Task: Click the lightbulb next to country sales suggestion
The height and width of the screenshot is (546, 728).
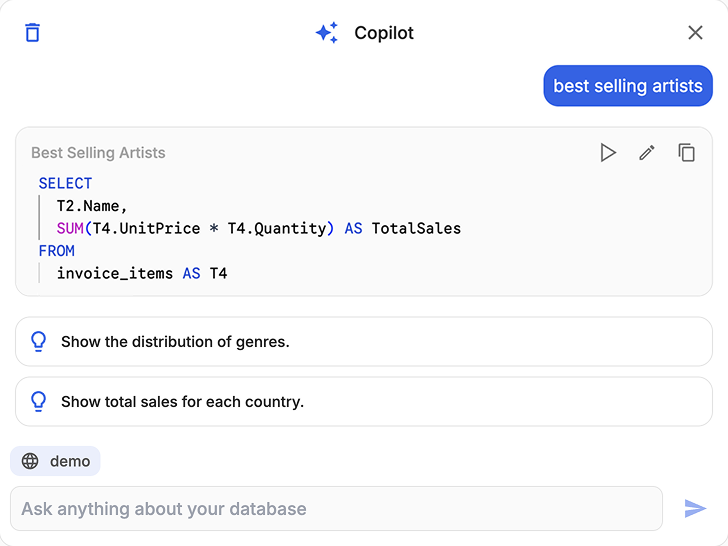Action: [x=39, y=402]
